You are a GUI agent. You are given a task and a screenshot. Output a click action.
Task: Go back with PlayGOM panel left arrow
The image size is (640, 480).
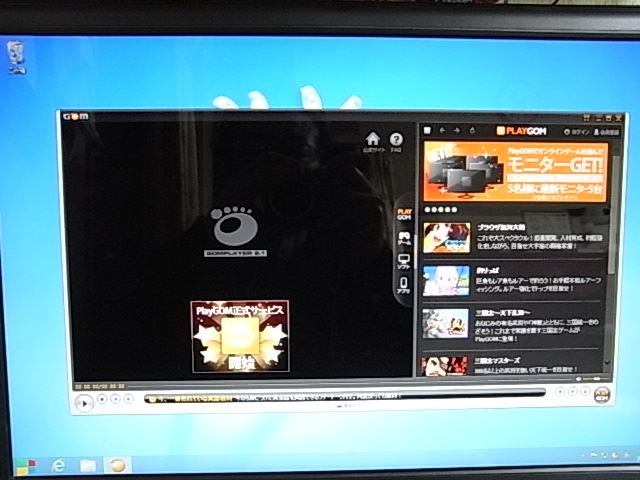pos(442,131)
